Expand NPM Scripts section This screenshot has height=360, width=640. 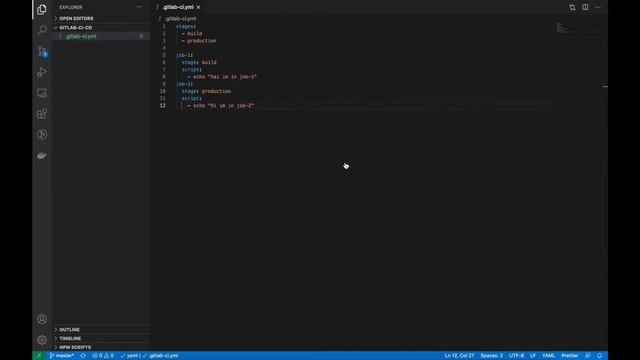(x=101, y=347)
